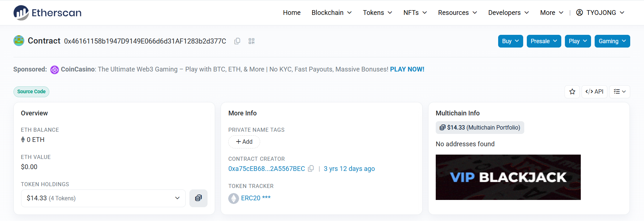Viewport: 644px width, 221px height.
Task: Expand the $14.33 token holdings dropdown
Action: point(103,198)
